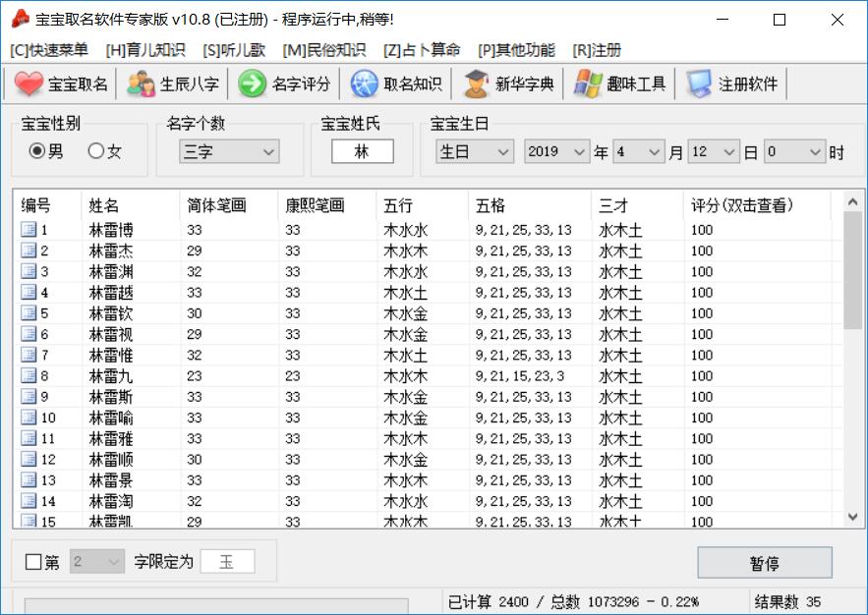
Task: Click the 结果数 35 status text
Action: coord(787,601)
